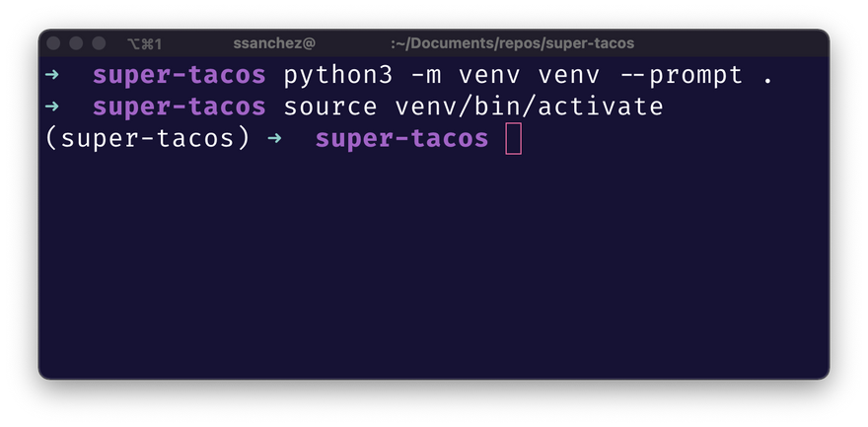Click the ⌥⌘1 window shortcut indicator
Image resolution: width=868 pixels, height=427 pixels.
[144, 43]
